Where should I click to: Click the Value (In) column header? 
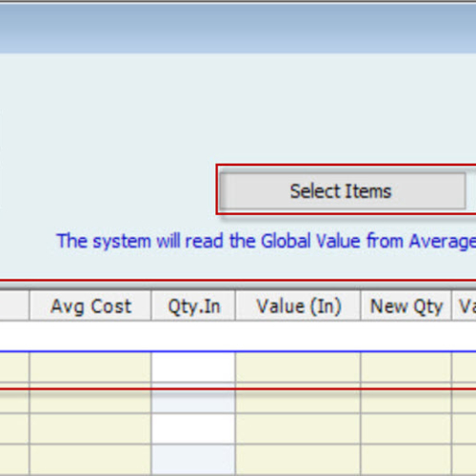(298, 306)
